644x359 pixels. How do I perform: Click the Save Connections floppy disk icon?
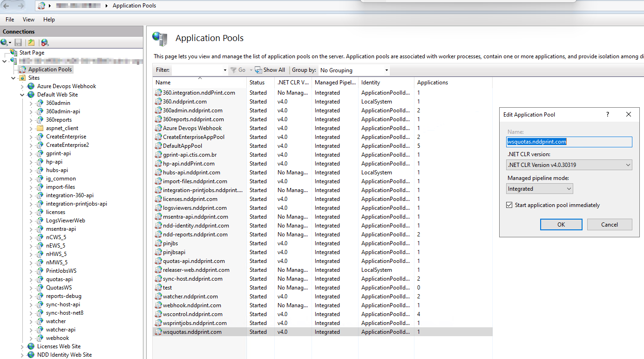pos(18,42)
